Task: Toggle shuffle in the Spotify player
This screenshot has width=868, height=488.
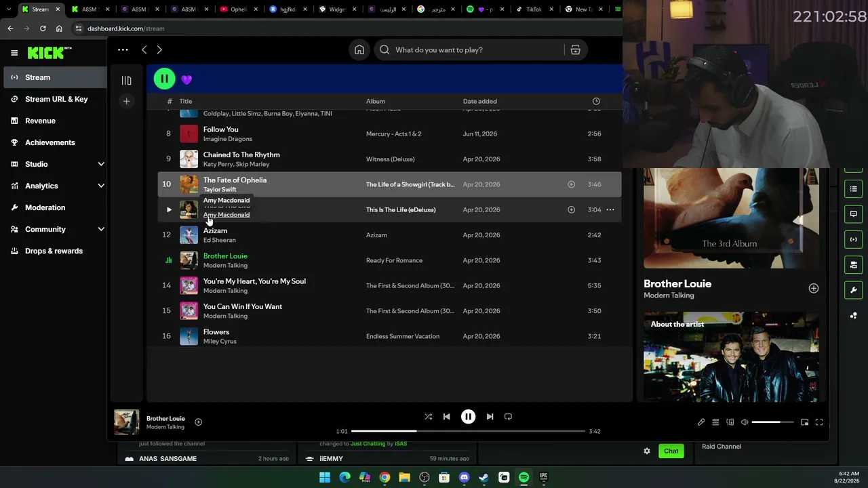Action: tap(428, 417)
